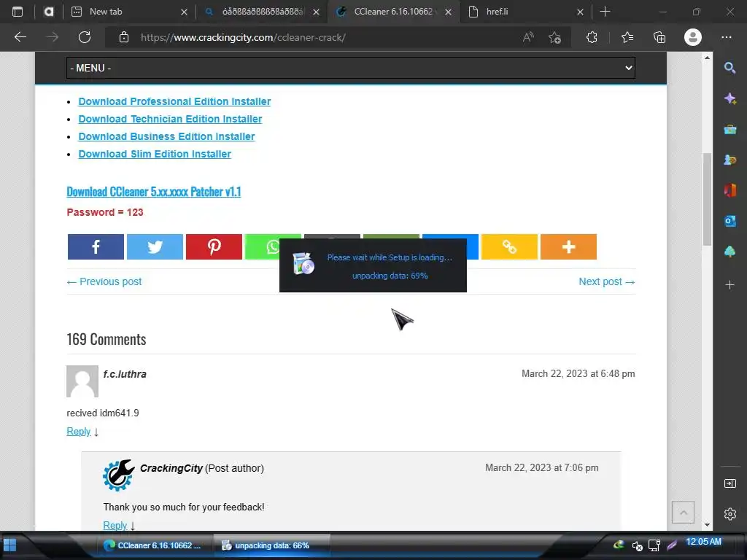Screen dimensions: 747x560
Task: Open sidebar Tools briefcase icon
Action: pos(729,130)
